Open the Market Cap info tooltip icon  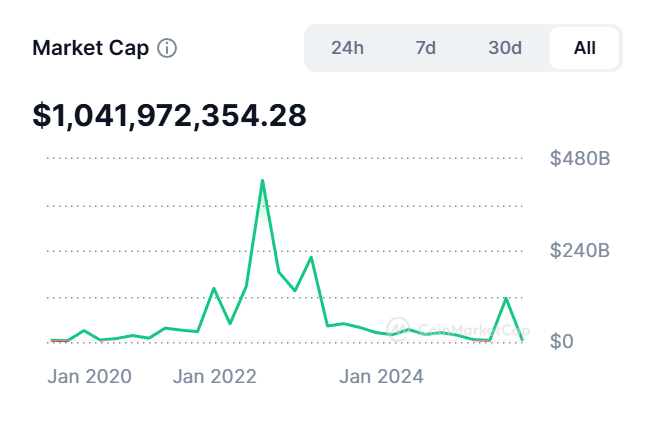tap(167, 48)
